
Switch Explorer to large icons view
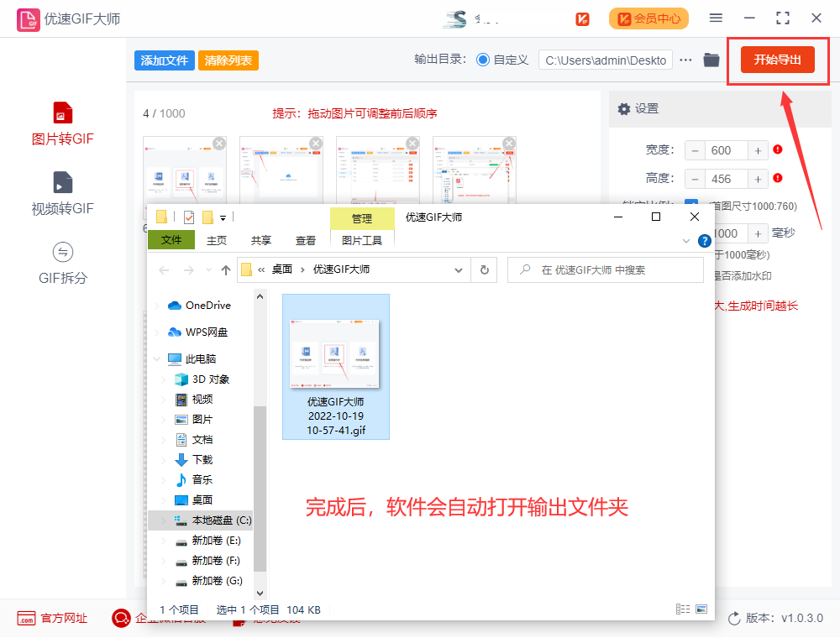click(x=701, y=609)
